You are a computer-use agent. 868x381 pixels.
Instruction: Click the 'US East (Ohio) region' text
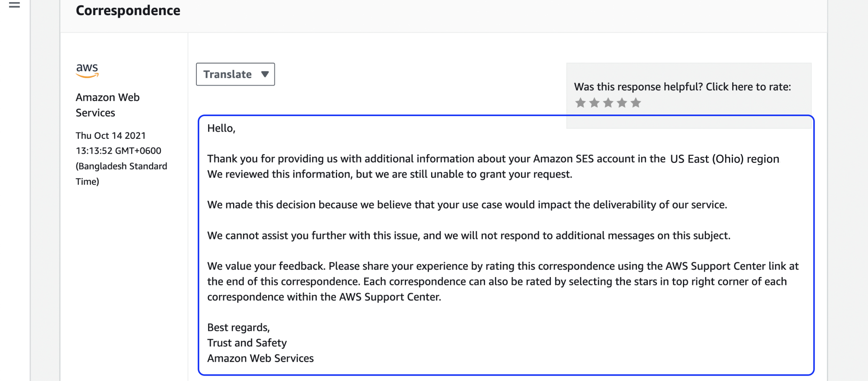pos(724,159)
